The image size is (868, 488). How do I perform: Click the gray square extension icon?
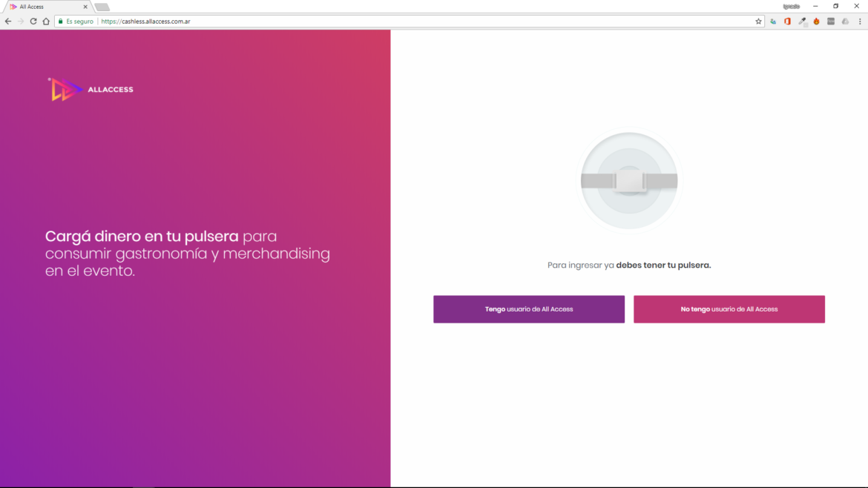click(831, 22)
